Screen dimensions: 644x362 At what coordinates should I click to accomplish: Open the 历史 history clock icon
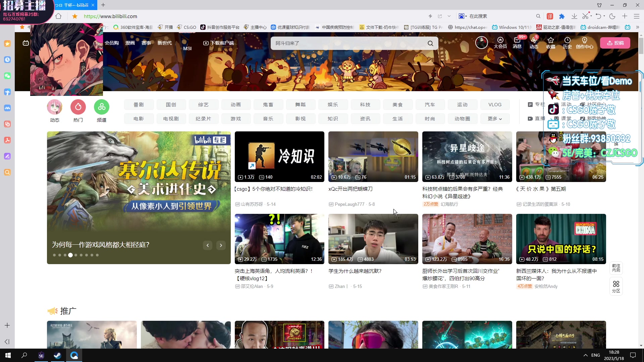567,40
